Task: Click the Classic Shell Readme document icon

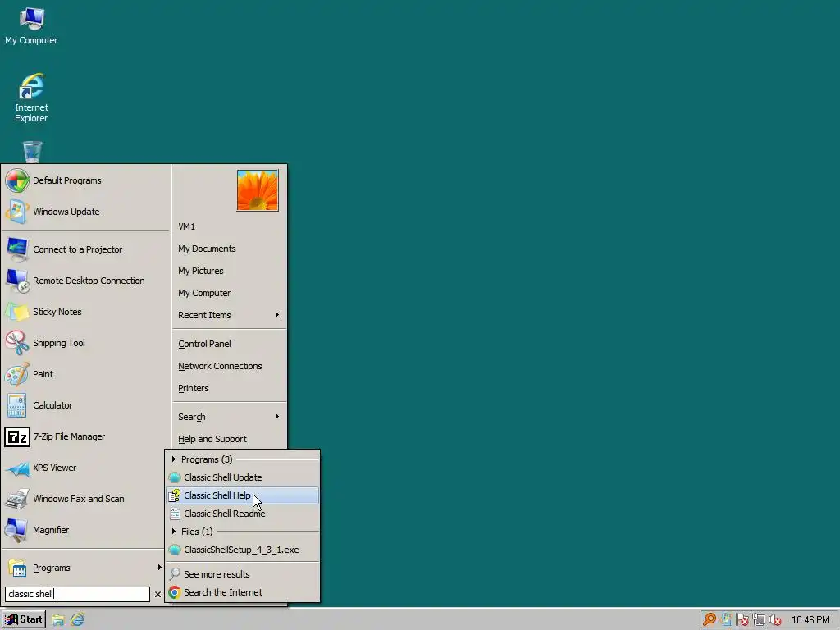Action: [175, 514]
